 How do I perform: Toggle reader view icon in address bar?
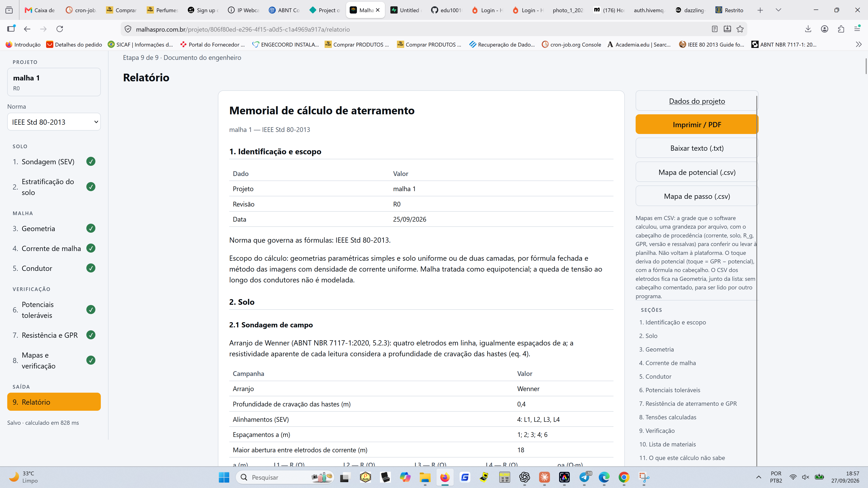pyautogui.click(x=714, y=29)
